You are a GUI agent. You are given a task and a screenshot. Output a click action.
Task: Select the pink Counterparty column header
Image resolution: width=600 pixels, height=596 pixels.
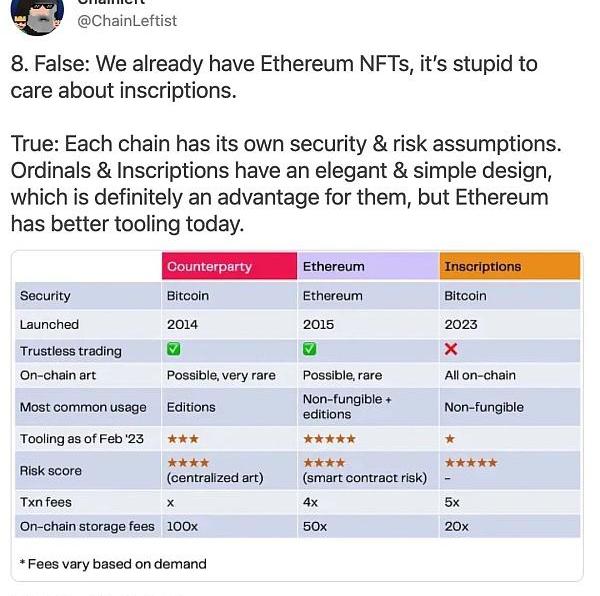(x=229, y=266)
